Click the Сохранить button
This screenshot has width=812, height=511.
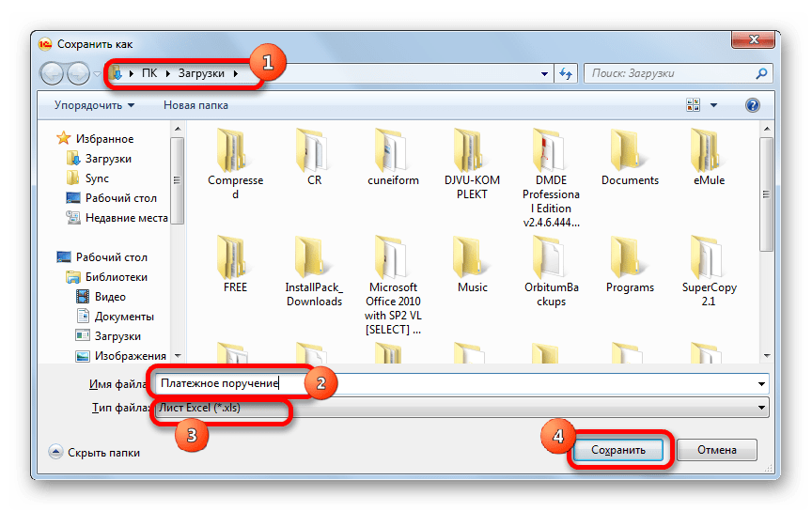pos(618,450)
